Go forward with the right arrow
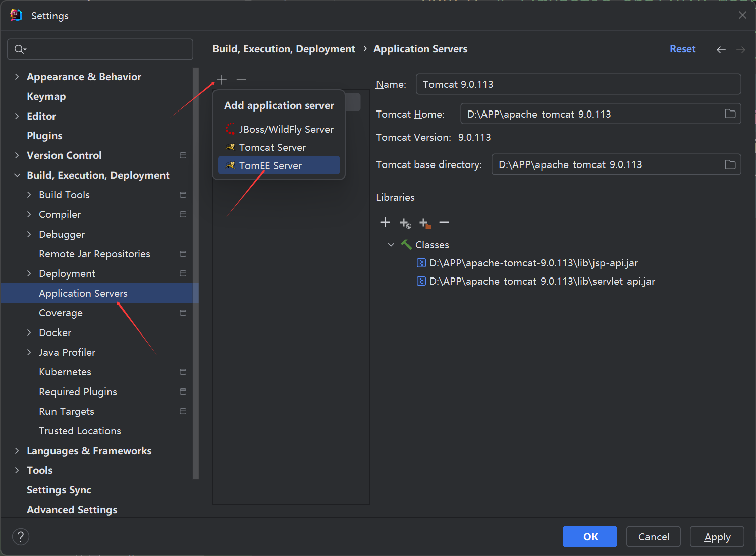Viewport: 756px width, 556px height. coord(740,49)
